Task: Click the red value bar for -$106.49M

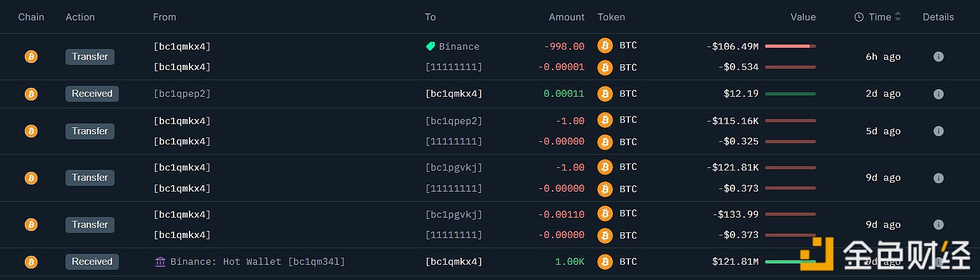Action: point(790,46)
